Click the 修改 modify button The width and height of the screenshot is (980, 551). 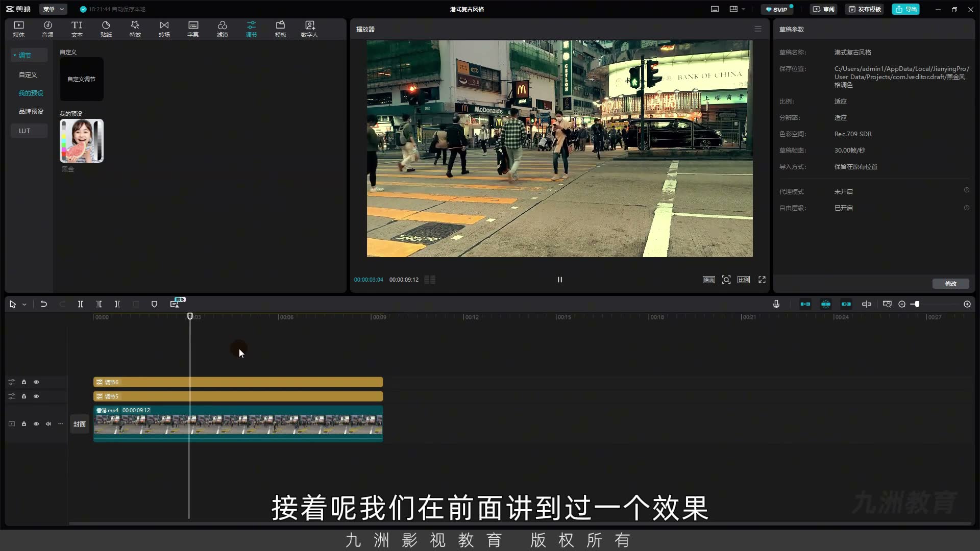click(950, 284)
